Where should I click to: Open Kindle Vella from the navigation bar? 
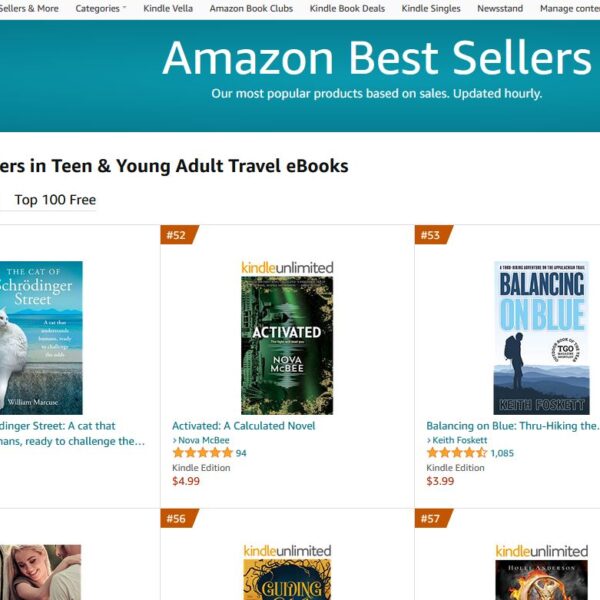coord(168,8)
